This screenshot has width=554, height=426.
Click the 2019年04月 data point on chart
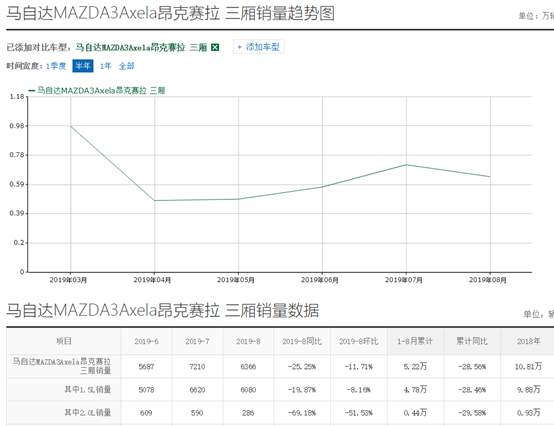[x=154, y=201]
